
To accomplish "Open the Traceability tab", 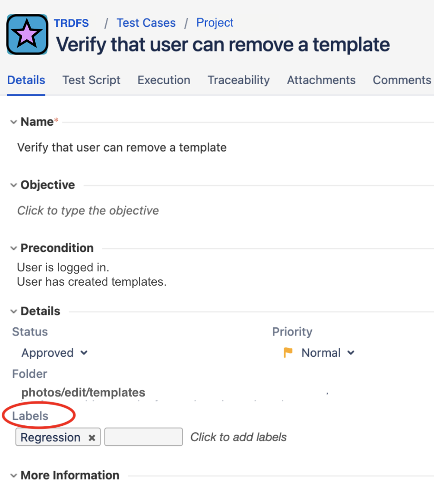I will point(239,80).
